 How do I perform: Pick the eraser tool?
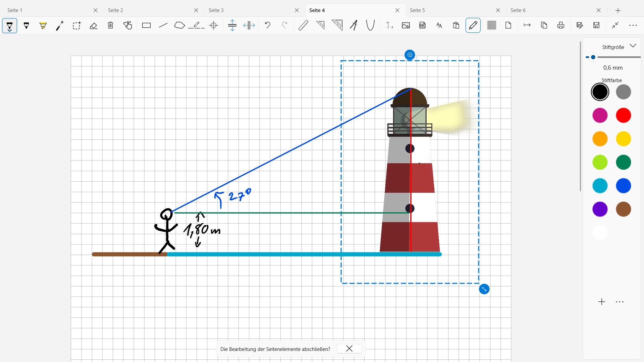94,25
